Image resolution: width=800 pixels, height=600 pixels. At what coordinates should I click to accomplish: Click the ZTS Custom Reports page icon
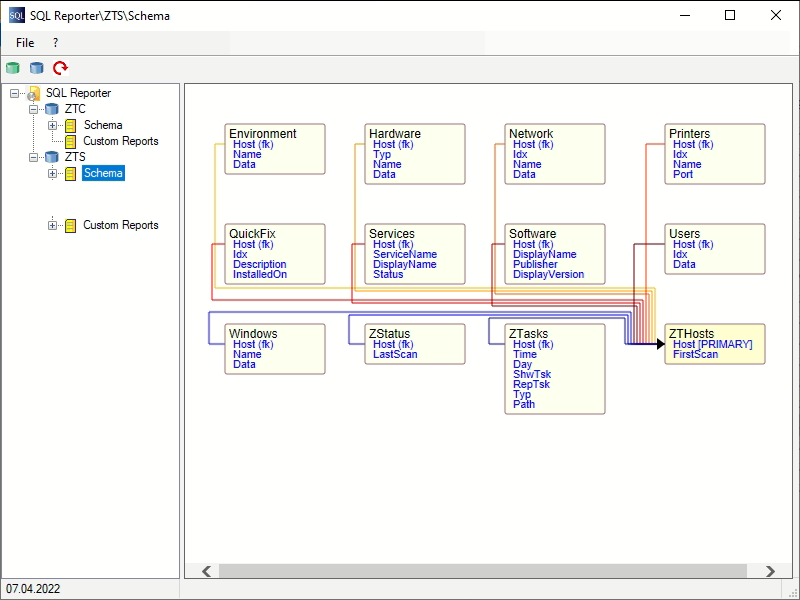(x=70, y=226)
